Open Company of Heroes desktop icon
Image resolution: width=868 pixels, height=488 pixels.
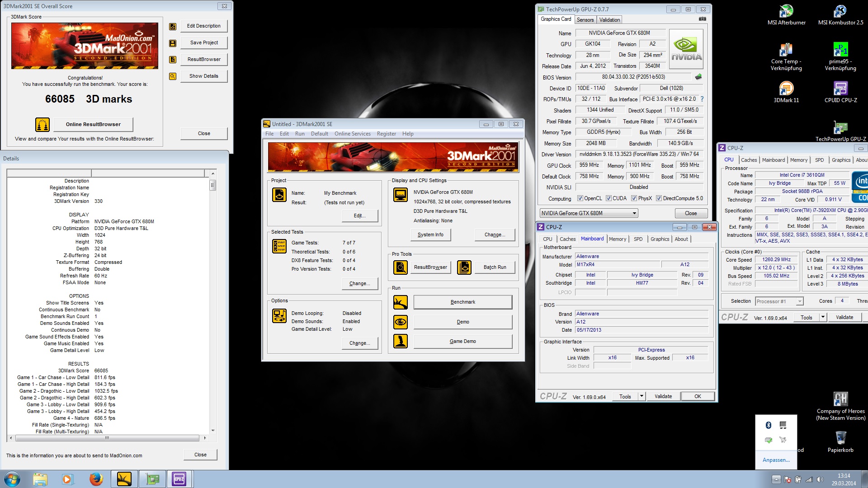click(x=840, y=406)
